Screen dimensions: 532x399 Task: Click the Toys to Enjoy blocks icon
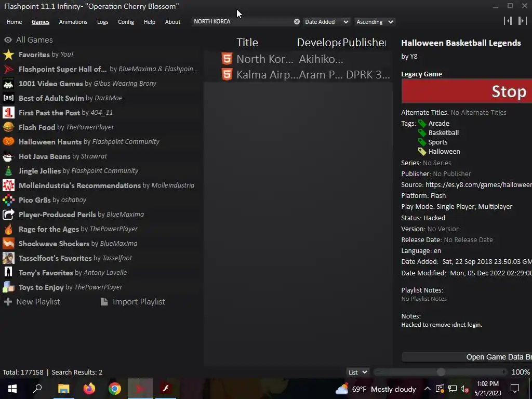8,287
